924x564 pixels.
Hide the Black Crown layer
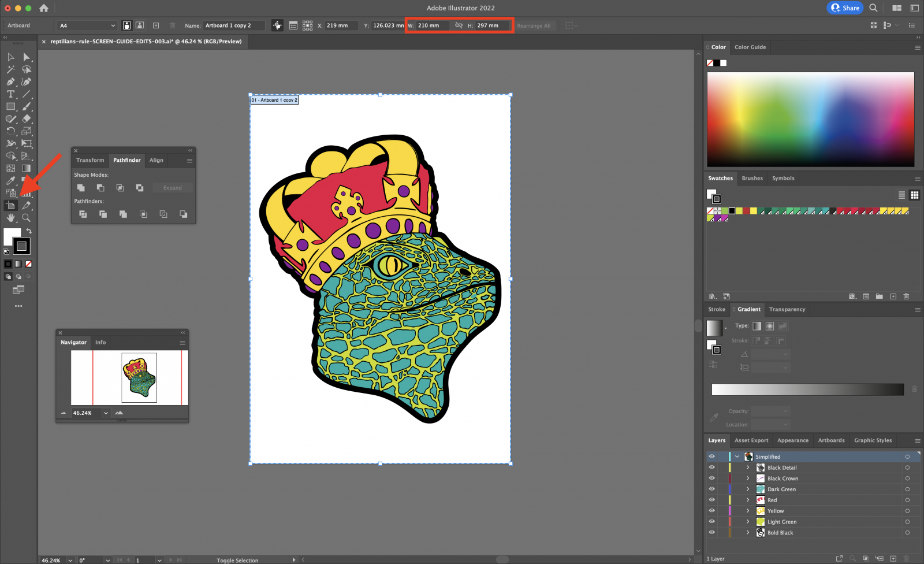click(712, 478)
